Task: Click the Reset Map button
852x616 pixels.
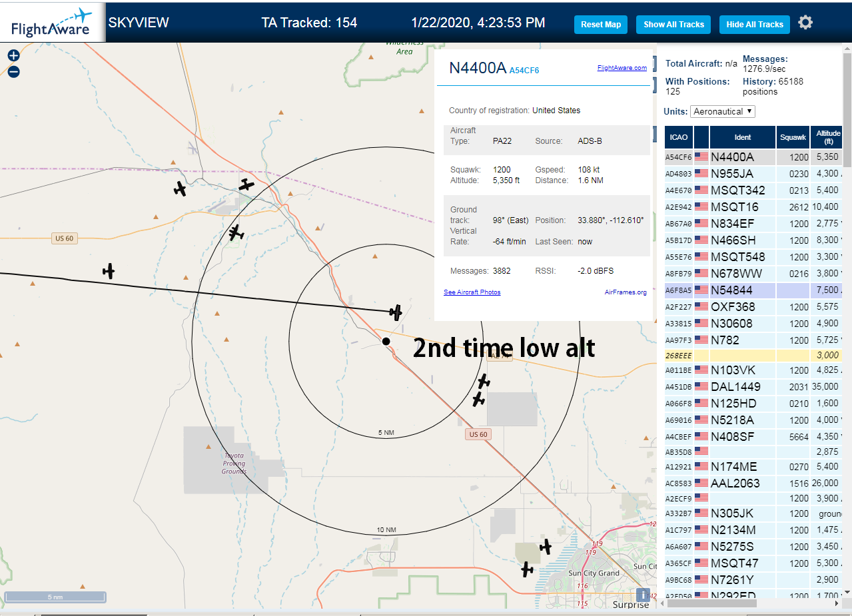Action: click(x=601, y=25)
